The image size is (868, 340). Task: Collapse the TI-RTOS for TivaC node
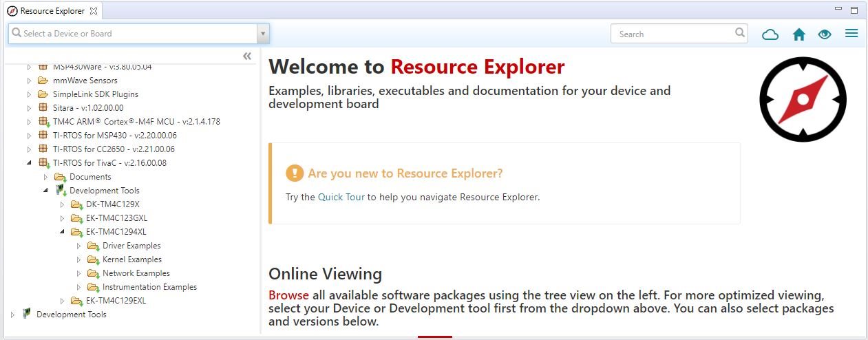click(29, 163)
